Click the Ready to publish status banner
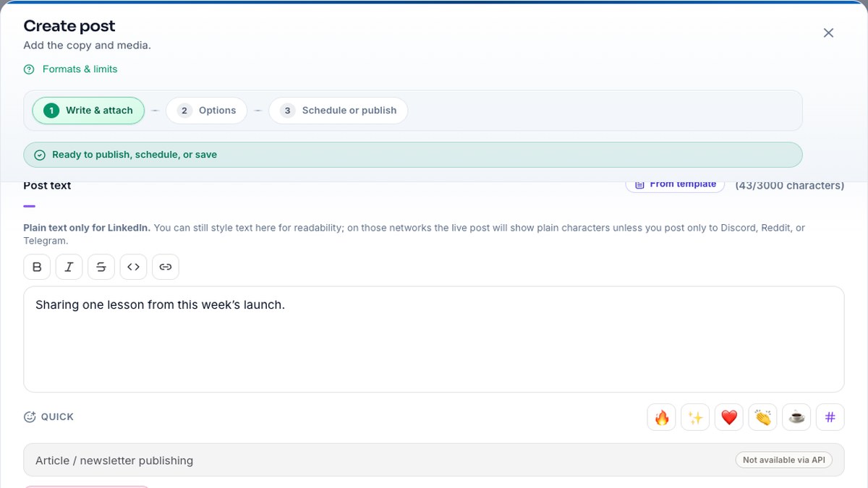This screenshot has width=868, height=488. point(413,155)
